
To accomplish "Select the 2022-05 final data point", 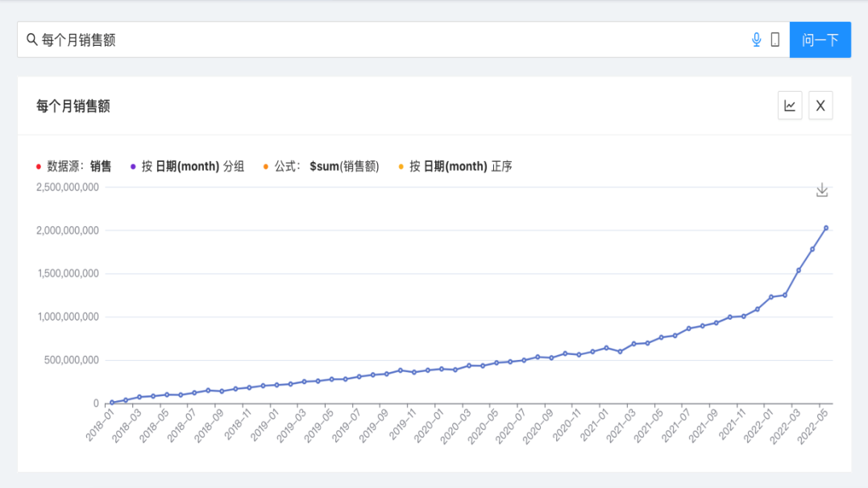I will click(x=826, y=228).
